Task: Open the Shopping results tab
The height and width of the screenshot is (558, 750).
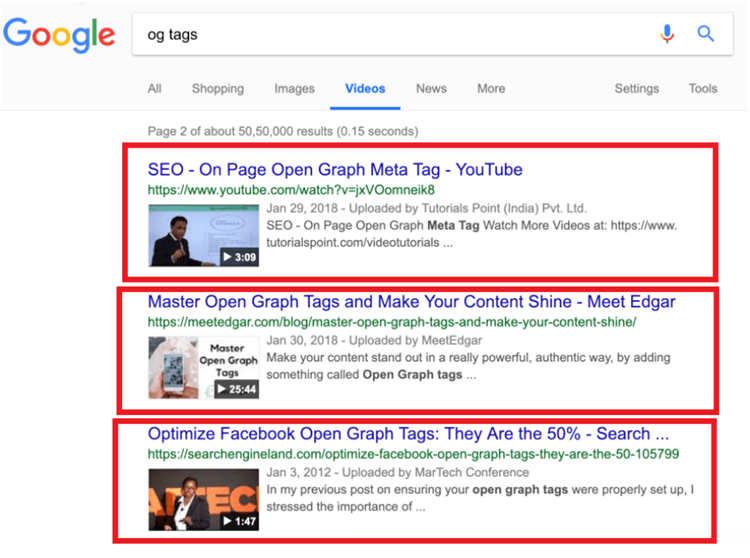Action: pos(218,88)
